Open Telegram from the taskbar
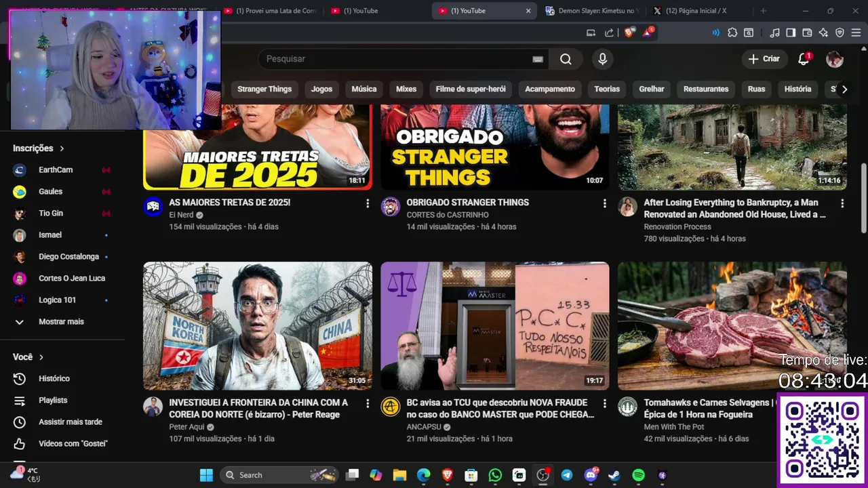 tap(566, 475)
